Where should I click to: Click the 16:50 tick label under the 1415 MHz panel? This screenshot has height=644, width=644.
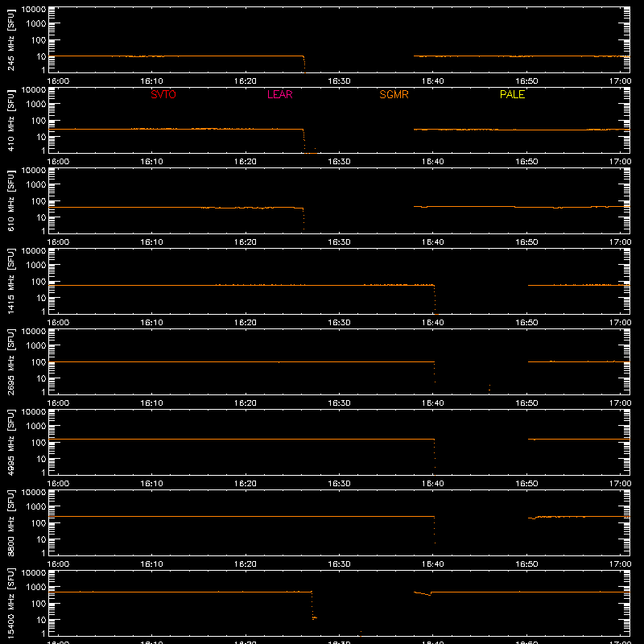526,323
